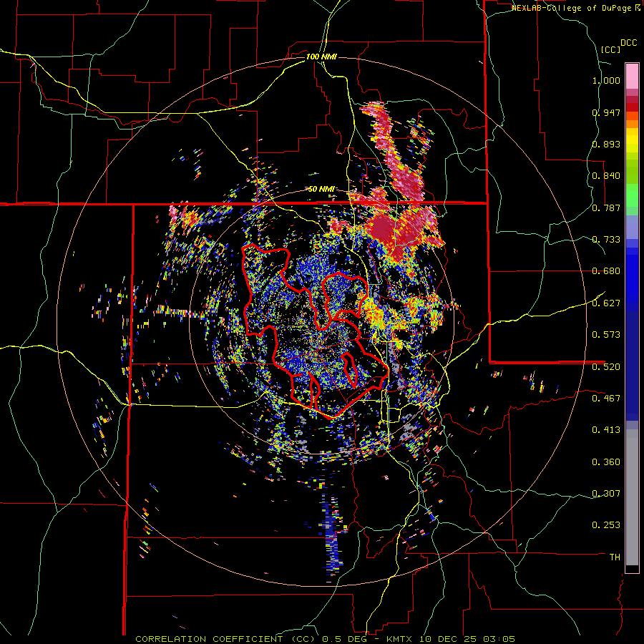Select the 0.733 legend value
Image resolution: width=644 pixels, height=644 pixels.
click(606, 240)
